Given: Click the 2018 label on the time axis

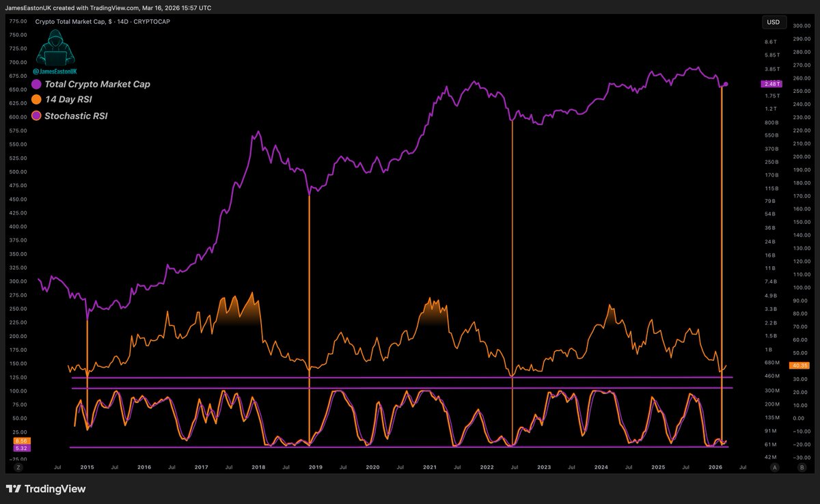Looking at the screenshot, I should click(x=258, y=467).
